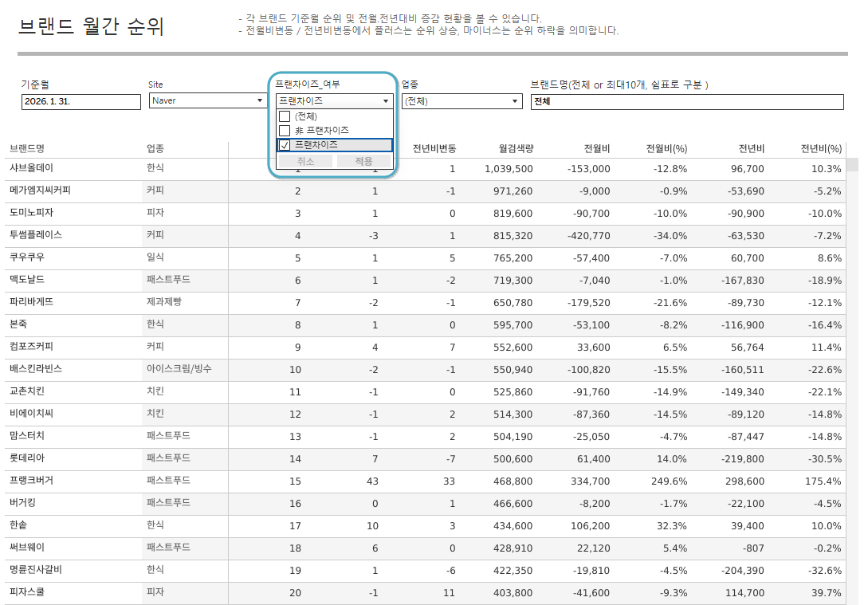Uncheck the 프랜차이즈 checkbox
Viewport: 868px width, 605px height.
coord(285,145)
